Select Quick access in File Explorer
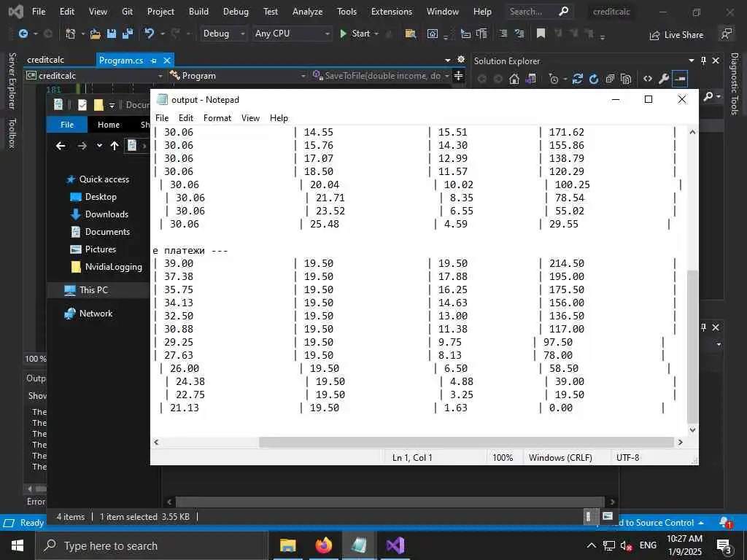This screenshot has width=747, height=560. click(x=104, y=179)
